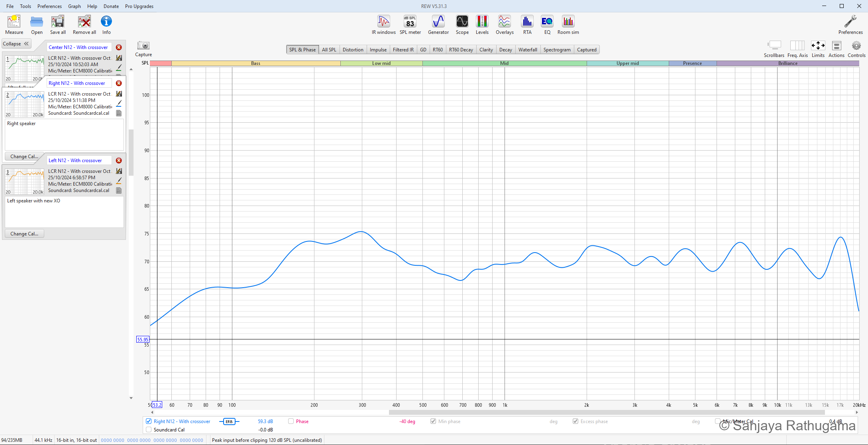
Task: Click the measurement list scroll down arrow
Action: pyautogui.click(x=131, y=398)
